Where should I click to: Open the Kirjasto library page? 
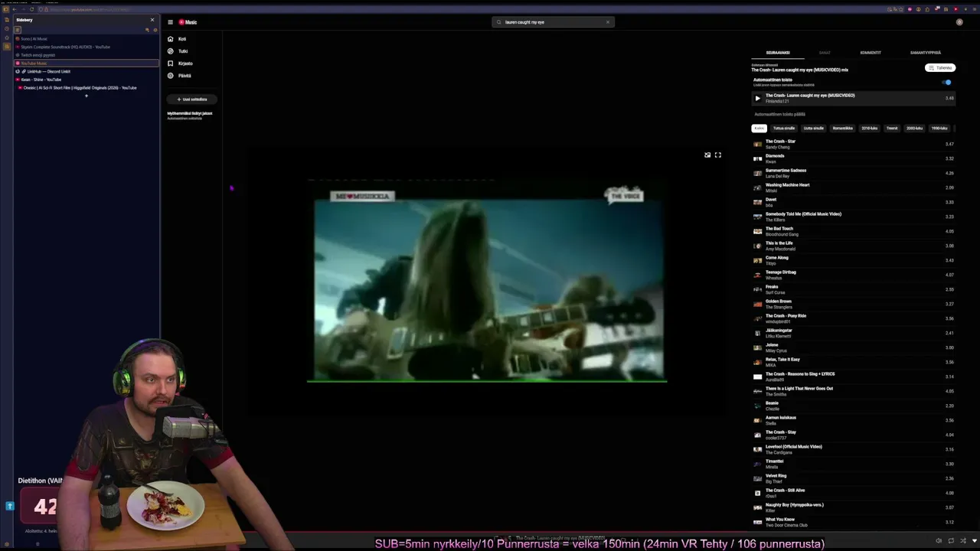point(181,64)
